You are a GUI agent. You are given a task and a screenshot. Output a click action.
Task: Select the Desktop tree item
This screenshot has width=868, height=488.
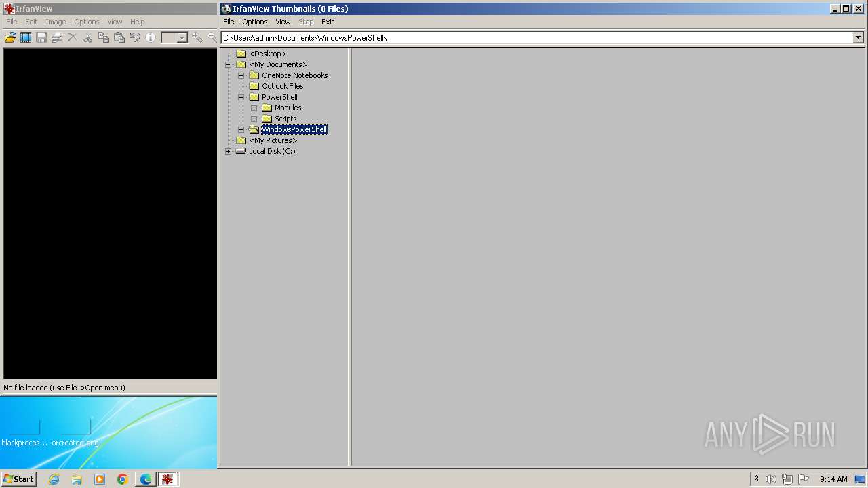click(268, 54)
